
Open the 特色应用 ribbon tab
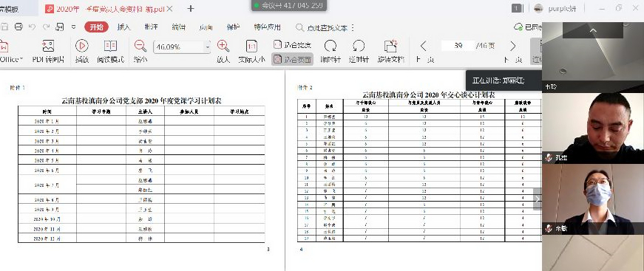click(x=267, y=27)
